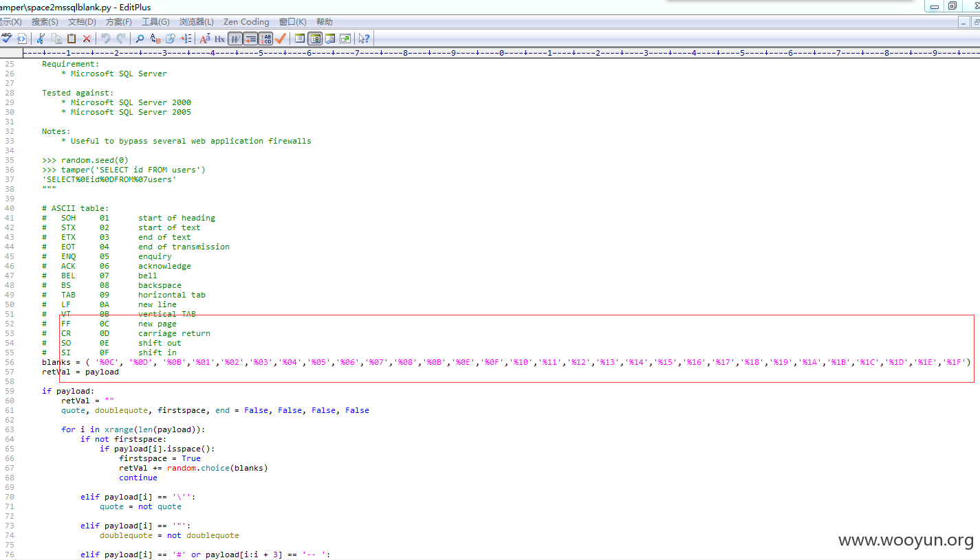The height and width of the screenshot is (560, 980).
Task: Open the Replace tool icon
Action: point(155,38)
